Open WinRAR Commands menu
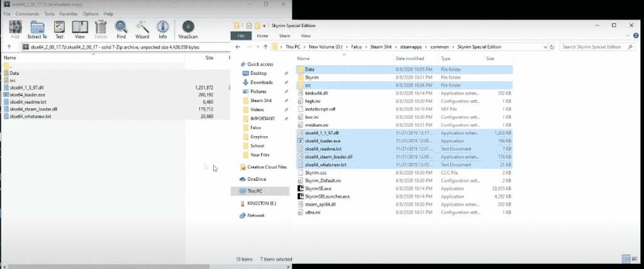 coord(27,14)
